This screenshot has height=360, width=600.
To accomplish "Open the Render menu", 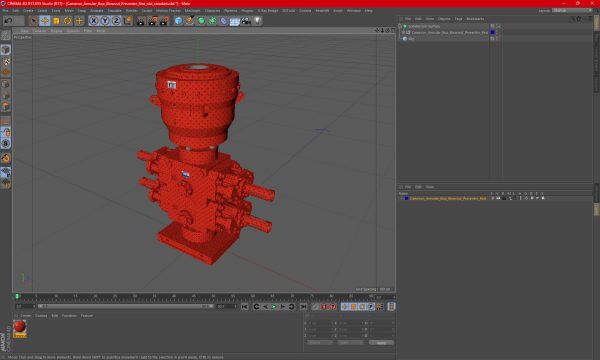I will pos(132,11).
